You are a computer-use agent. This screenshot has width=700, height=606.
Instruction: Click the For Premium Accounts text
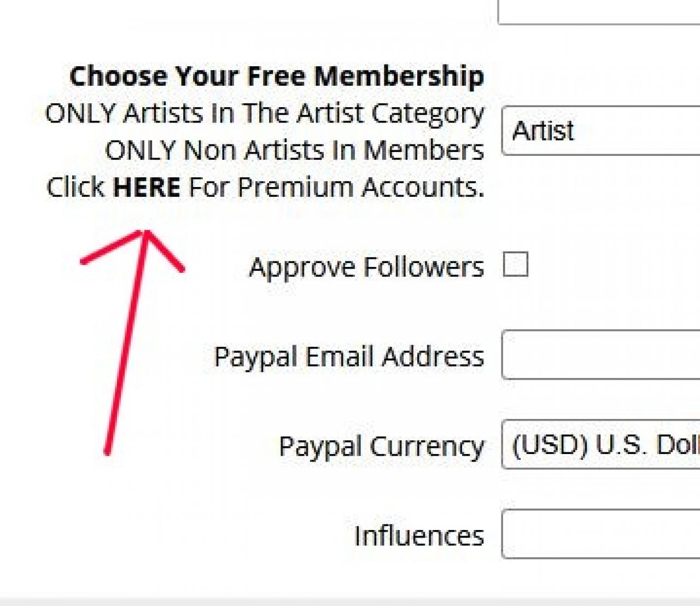(x=336, y=188)
